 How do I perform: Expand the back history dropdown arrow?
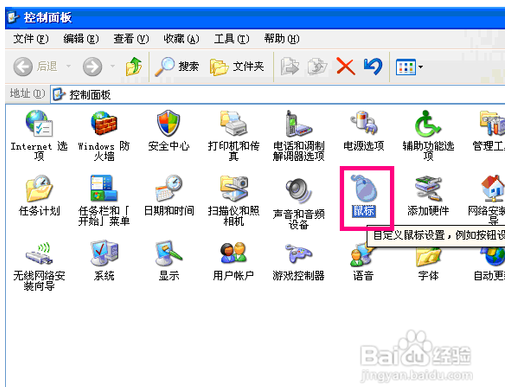click(68, 67)
